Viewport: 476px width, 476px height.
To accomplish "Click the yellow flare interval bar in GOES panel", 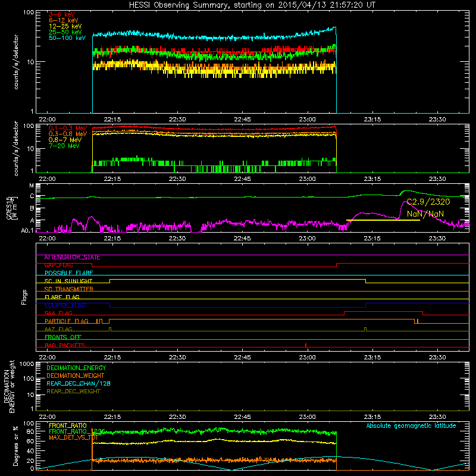I will pyautogui.click(x=383, y=220).
